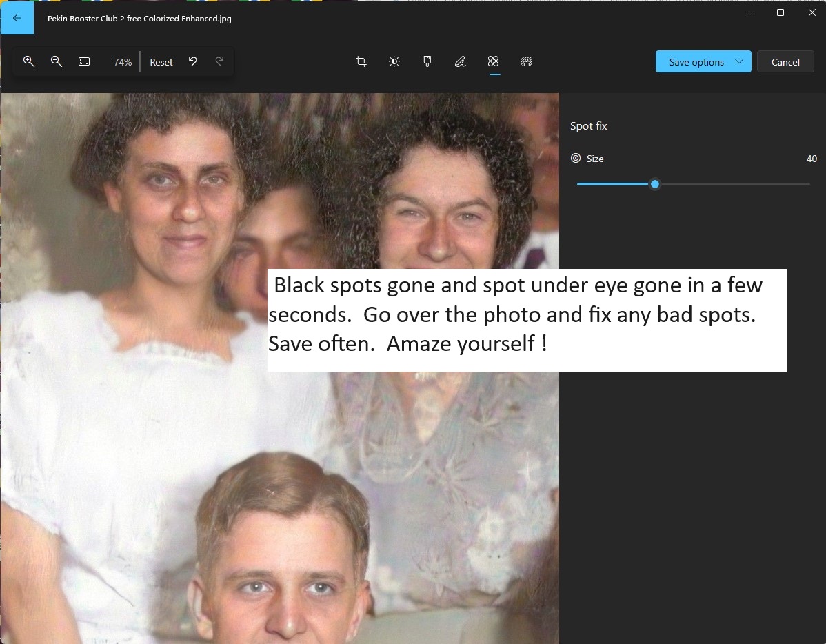Zoom in with the magnifier plus icon
826x644 pixels.
coord(29,61)
